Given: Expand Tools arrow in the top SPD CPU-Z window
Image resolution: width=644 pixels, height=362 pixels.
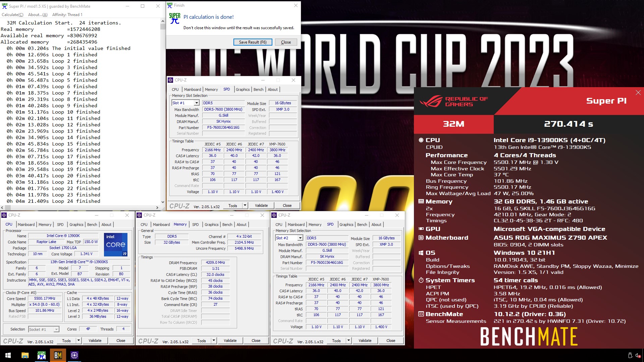Looking at the screenshot, I should (245, 205).
